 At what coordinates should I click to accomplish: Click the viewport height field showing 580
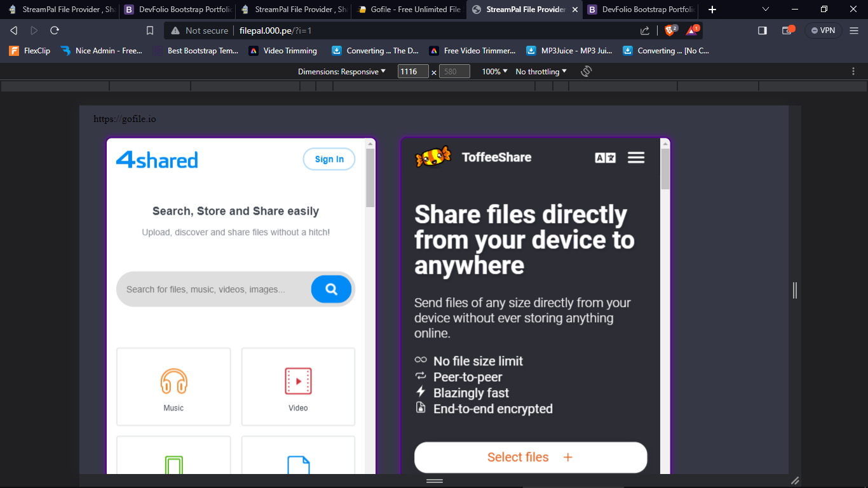pyautogui.click(x=454, y=72)
